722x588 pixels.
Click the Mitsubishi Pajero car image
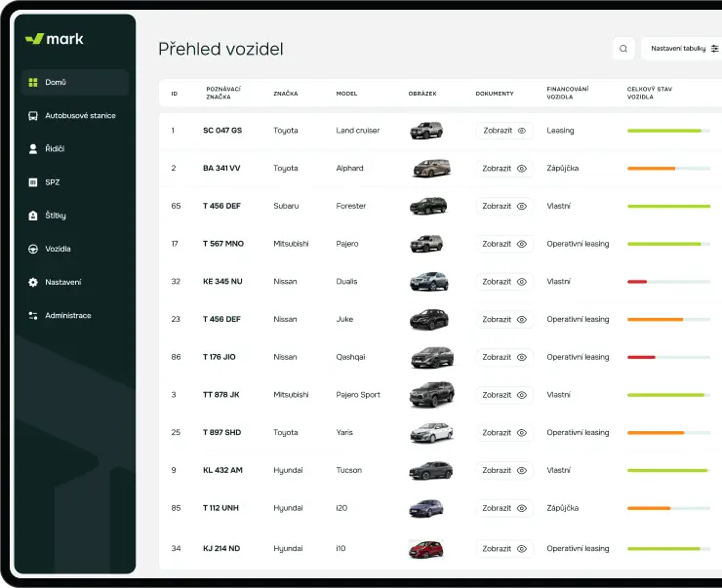(x=426, y=244)
